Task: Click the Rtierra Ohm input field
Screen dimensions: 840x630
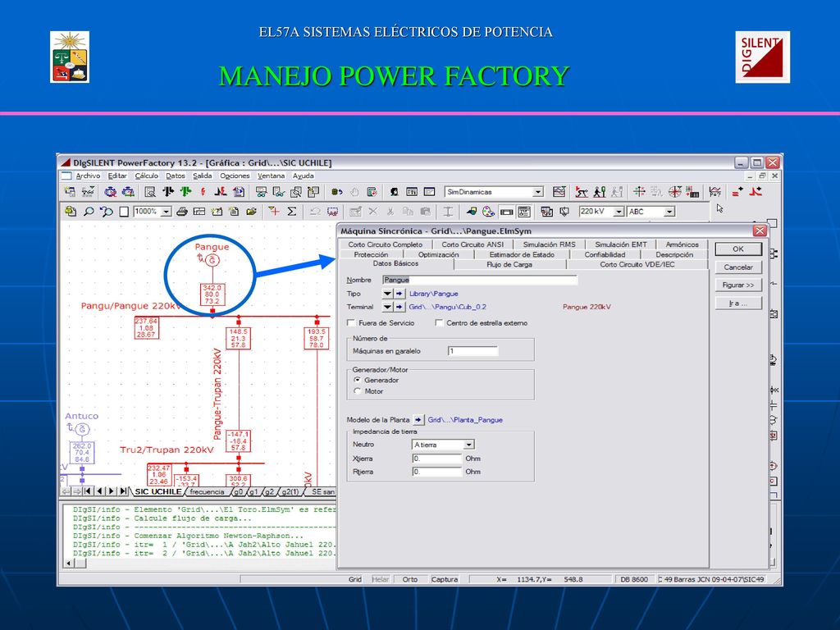Action: 436,472
